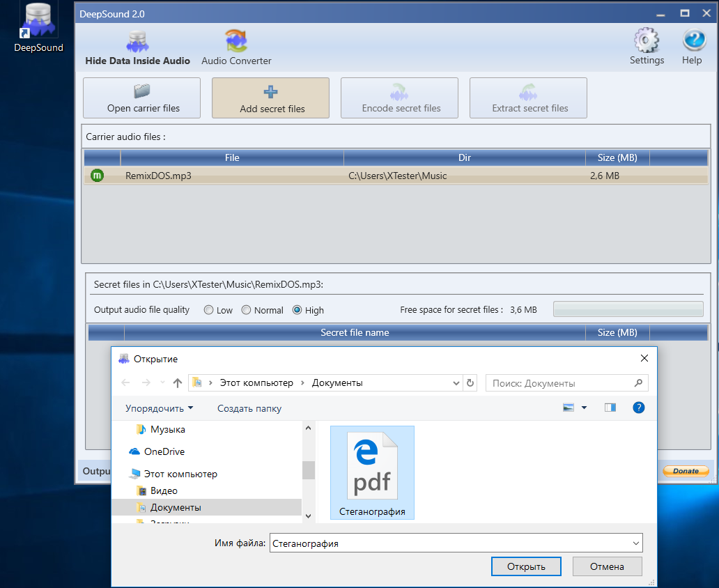The height and width of the screenshot is (588, 719).
Task: Refresh the Documents folder view
Action: [470, 382]
